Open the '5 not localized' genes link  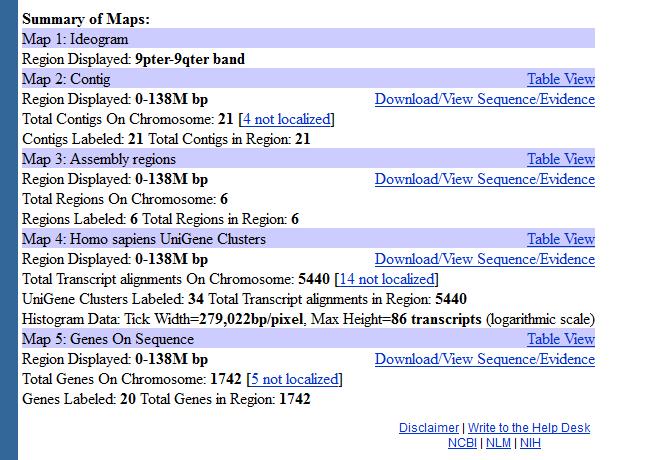pos(295,379)
